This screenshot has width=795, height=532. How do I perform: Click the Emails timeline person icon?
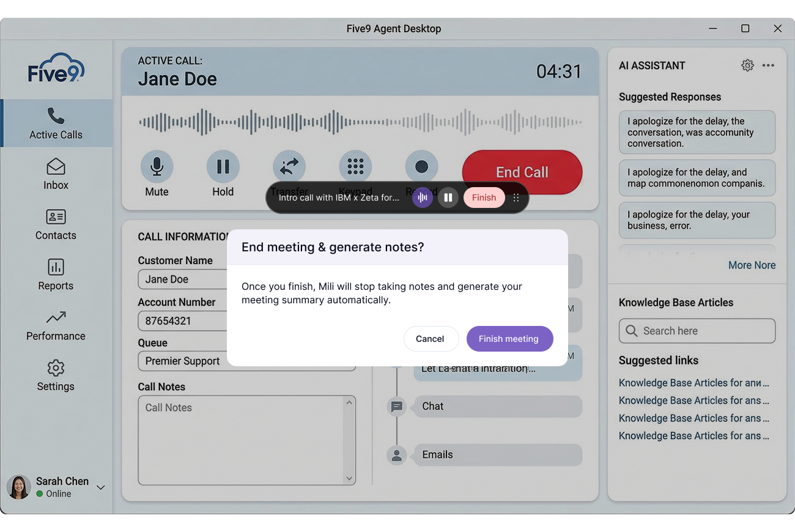point(397,455)
